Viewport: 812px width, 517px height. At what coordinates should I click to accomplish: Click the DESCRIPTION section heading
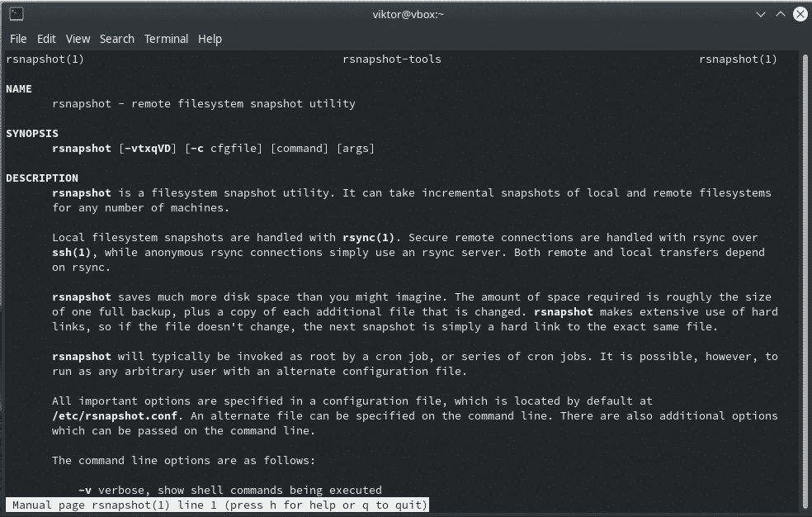tap(42, 178)
